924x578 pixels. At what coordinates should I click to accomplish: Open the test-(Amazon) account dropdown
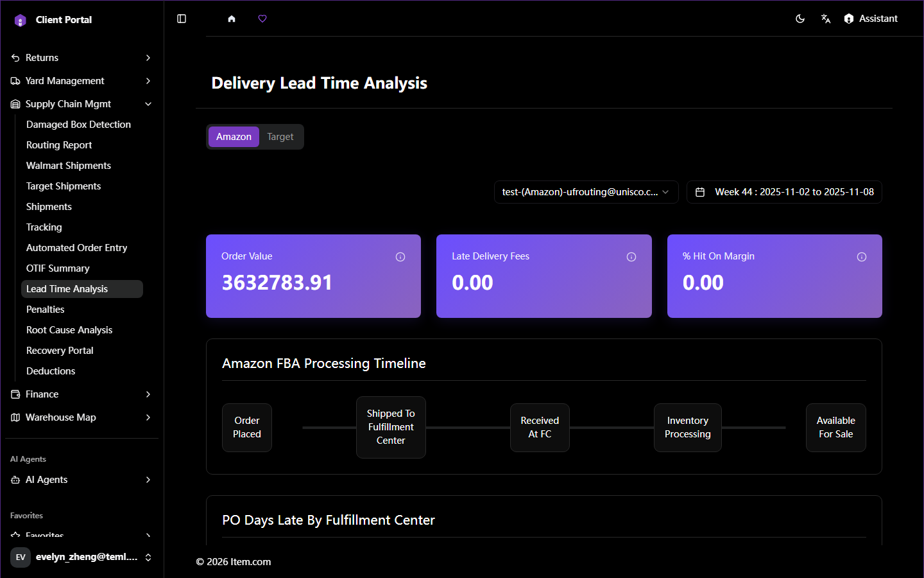click(586, 192)
